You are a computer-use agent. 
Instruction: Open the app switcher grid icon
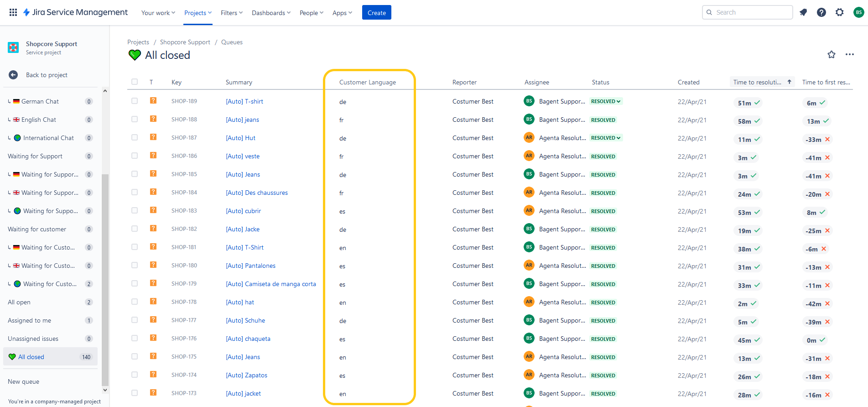[x=13, y=12]
